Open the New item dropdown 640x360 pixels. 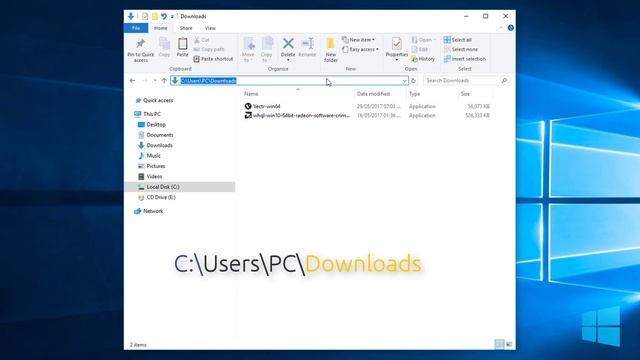358,40
